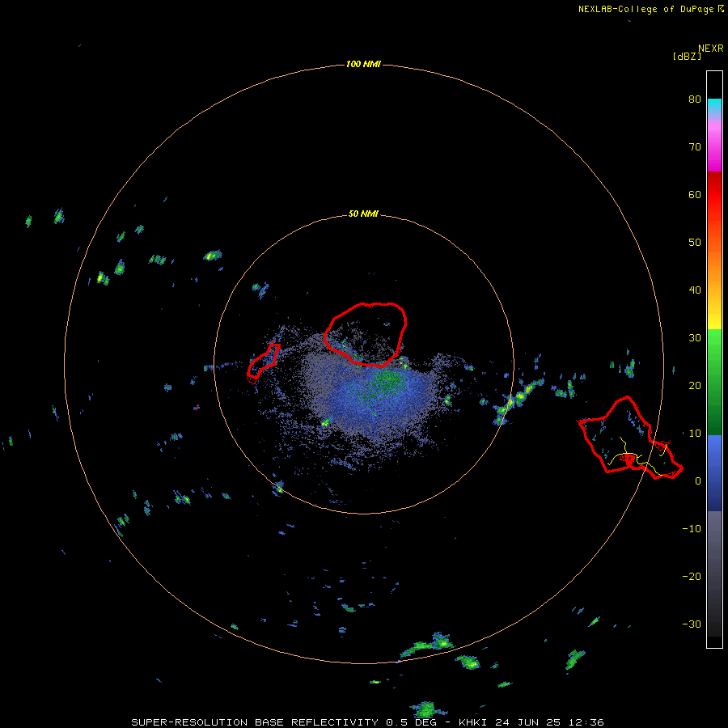Viewport: 728px width, 728px height.
Task: Click the dBZ units label above the color scale
Action: [x=687, y=56]
